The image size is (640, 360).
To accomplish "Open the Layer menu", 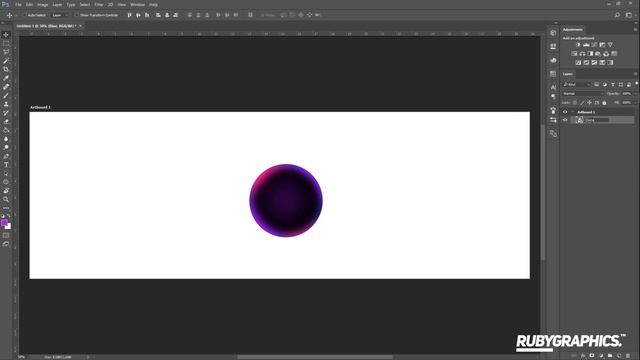I will (x=57, y=4).
